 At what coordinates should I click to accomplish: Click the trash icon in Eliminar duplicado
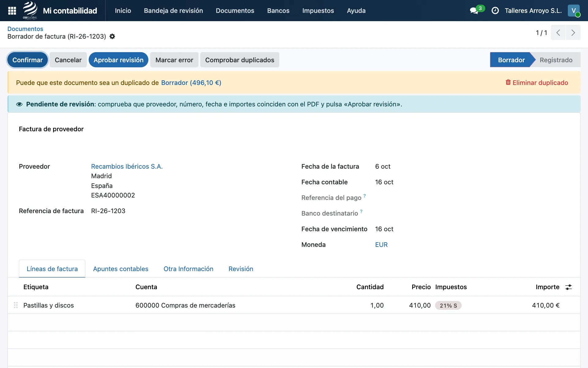click(508, 82)
